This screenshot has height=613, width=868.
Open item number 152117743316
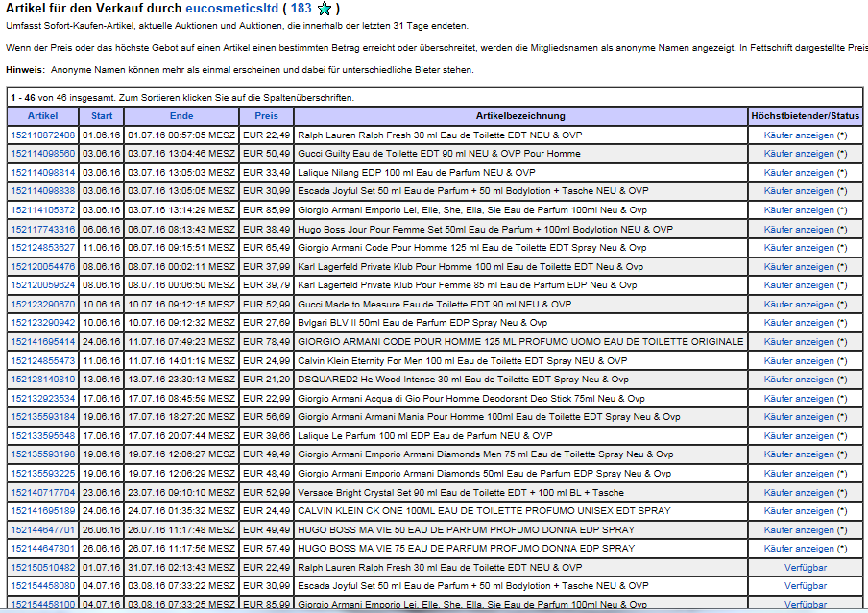(x=43, y=230)
